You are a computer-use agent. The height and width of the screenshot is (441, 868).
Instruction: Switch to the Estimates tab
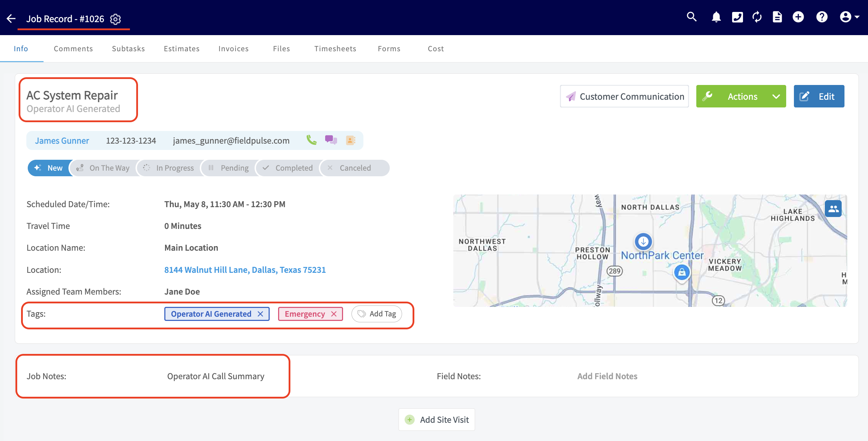pyautogui.click(x=182, y=49)
